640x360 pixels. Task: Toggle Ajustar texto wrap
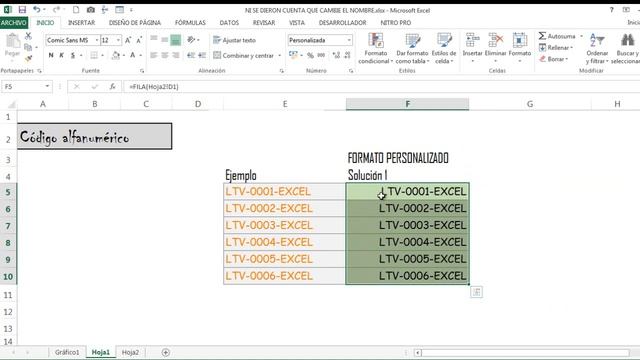(234, 40)
